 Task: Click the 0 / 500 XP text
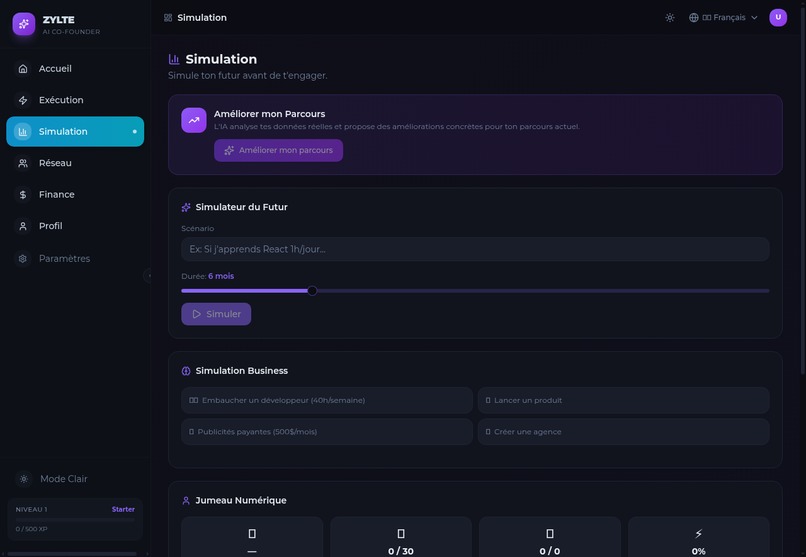(31, 529)
